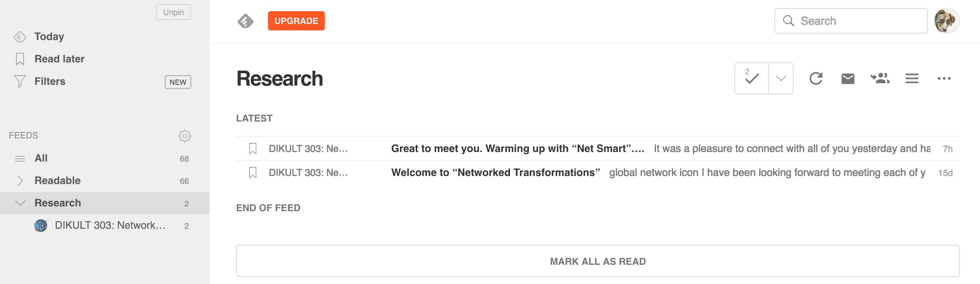Viewport: 980px width, 284px height.
Task: Expand the Readable feed category
Action: [x=20, y=181]
